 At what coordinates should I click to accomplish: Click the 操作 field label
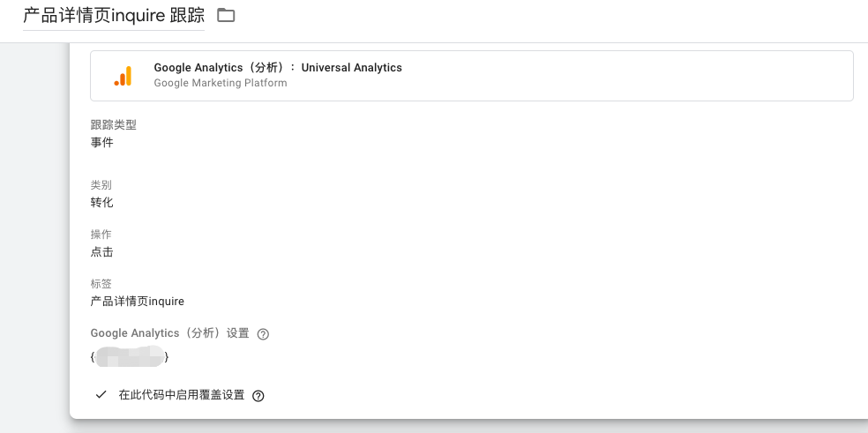click(101, 235)
